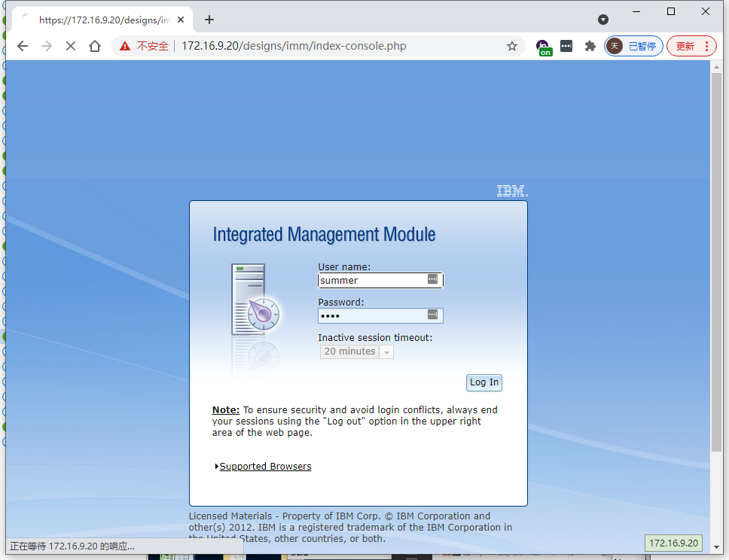Screen dimensions: 729x560
Task: Click the User name field
Action: pyautogui.click(x=380, y=280)
